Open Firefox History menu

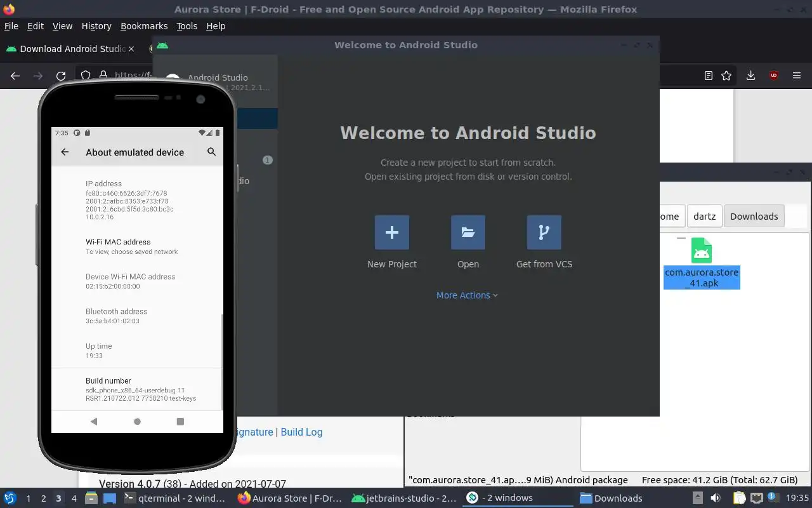[96, 26]
